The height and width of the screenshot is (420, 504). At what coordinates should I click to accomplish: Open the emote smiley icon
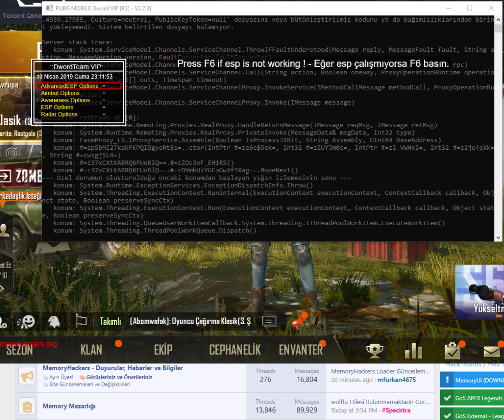(26, 322)
